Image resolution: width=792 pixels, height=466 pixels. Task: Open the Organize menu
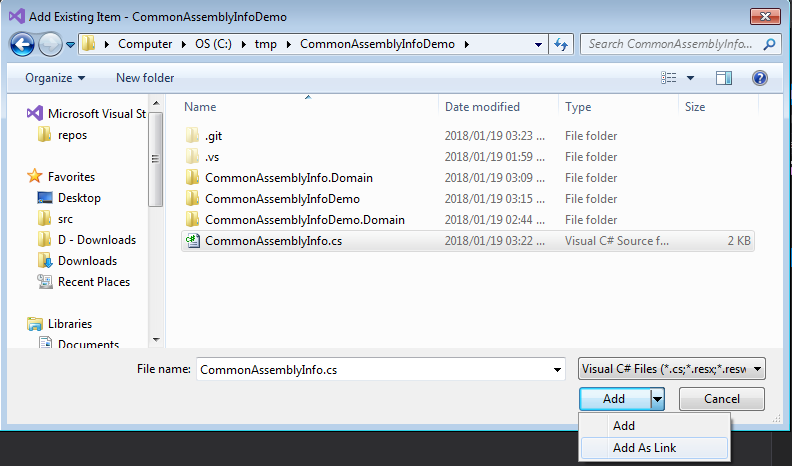tap(55, 78)
